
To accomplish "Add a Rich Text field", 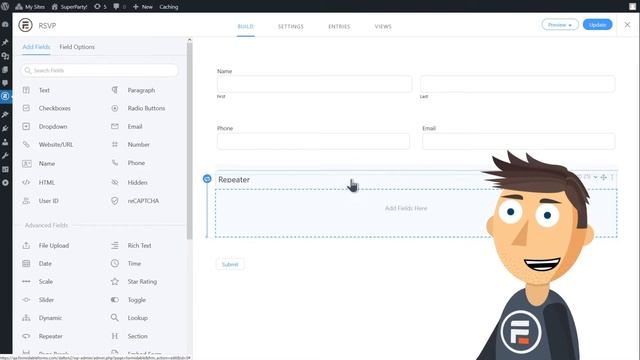I will (x=139, y=245).
